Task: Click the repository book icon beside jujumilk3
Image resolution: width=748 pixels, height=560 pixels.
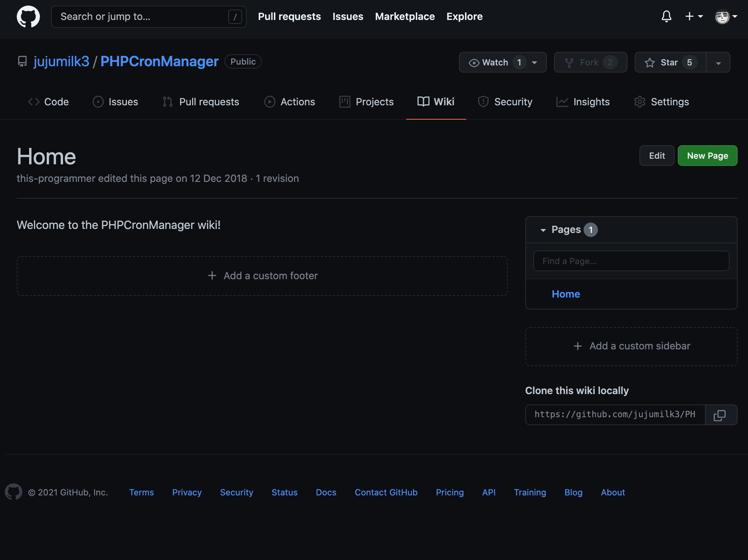Action: pos(22,61)
